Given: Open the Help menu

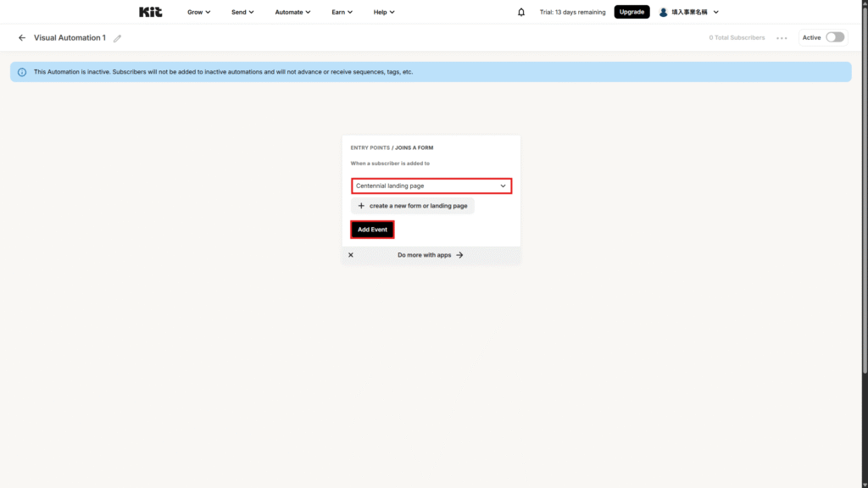Looking at the screenshot, I should [384, 12].
